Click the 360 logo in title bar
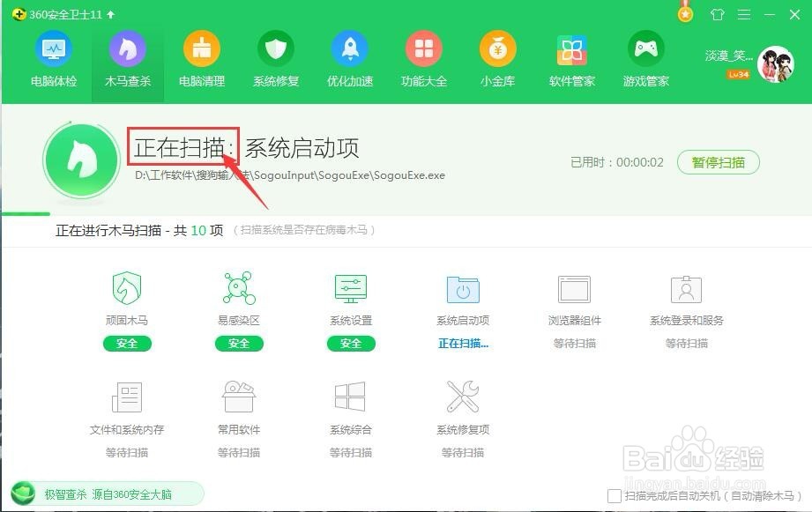 click(19, 14)
